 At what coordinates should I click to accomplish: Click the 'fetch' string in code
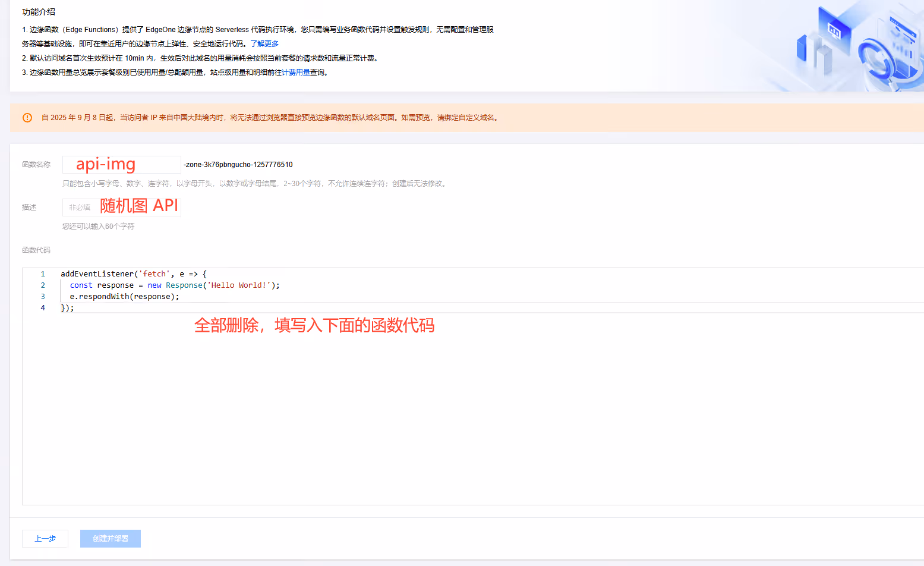154,274
